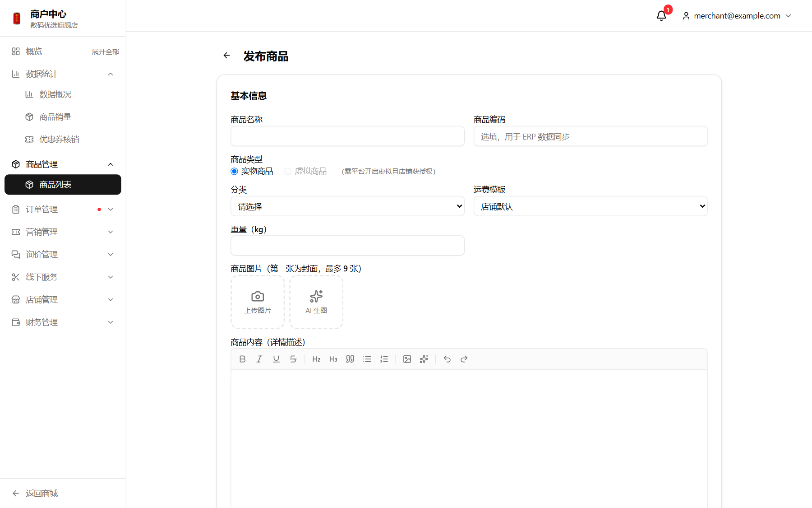Open the 运费模板 dropdown

[x=591, y=206]
